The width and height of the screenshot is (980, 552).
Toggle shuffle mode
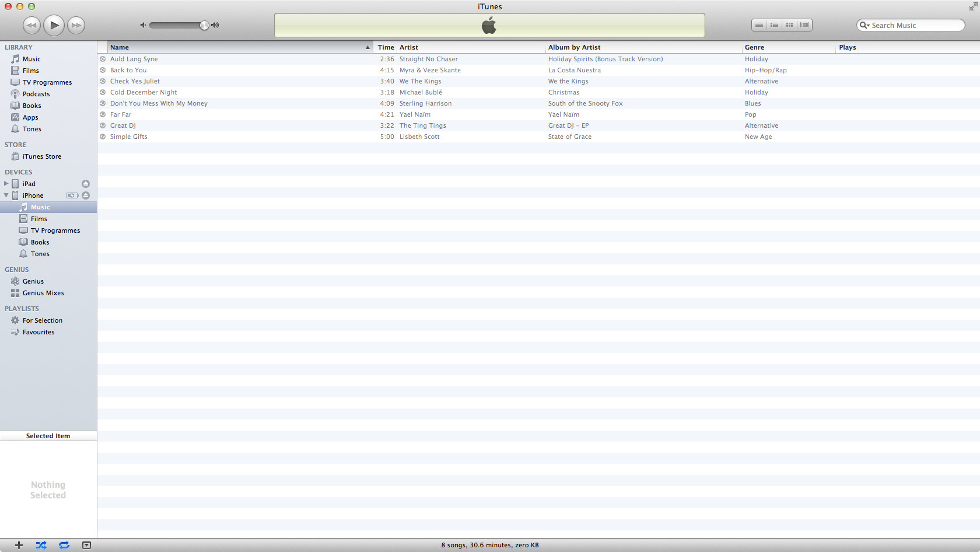[41, 545]
